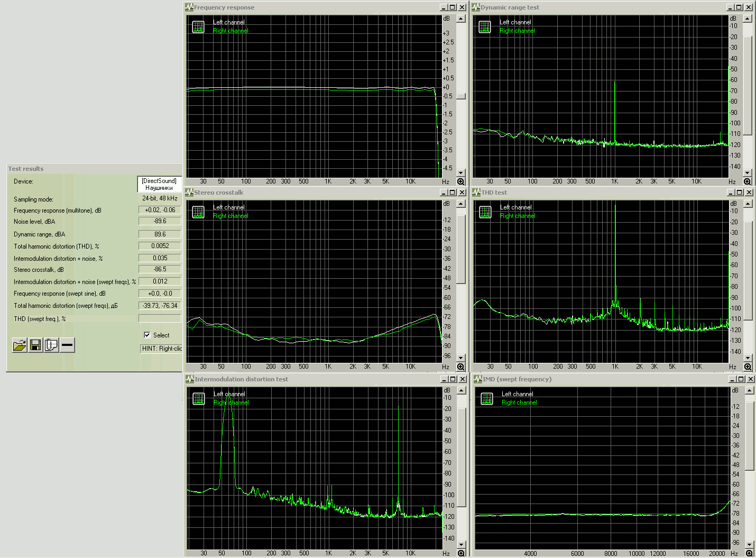Click the report pages icon in Test results
Screen dimensions: 756x558
tap(51, 345)
